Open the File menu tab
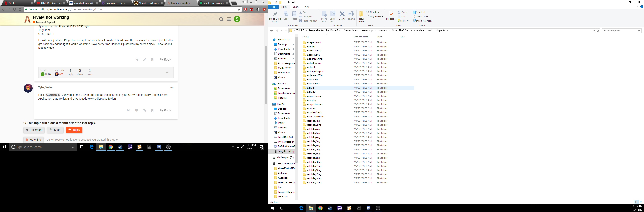 pyautogui.click(x=273, y=7)
